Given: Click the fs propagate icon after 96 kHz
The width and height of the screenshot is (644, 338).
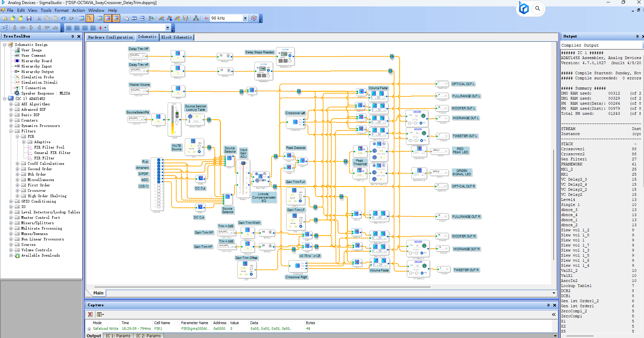Looking at the screenshot, I should pos(254,18).
